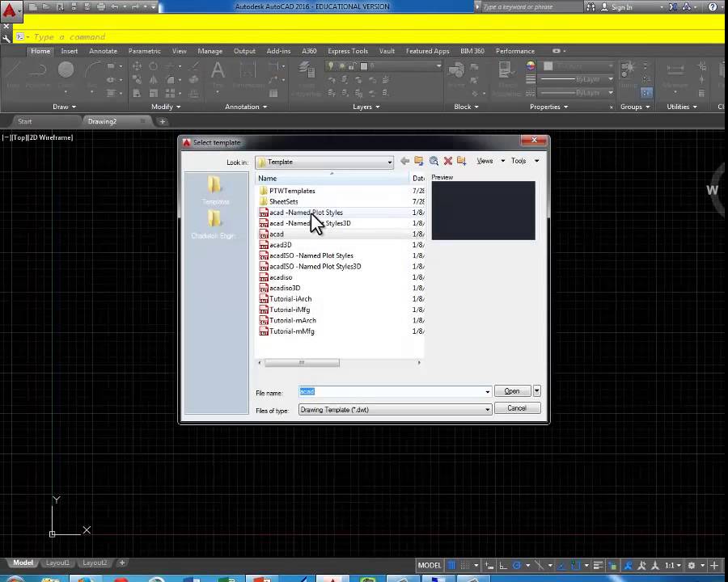Click the Workspace Switching gear icon in status bar
This screenshot has height=582, width=728.
[x=692, y=565]
